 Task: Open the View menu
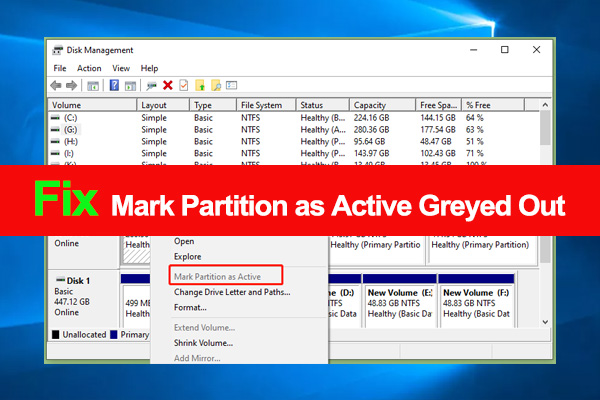[121, 69]
